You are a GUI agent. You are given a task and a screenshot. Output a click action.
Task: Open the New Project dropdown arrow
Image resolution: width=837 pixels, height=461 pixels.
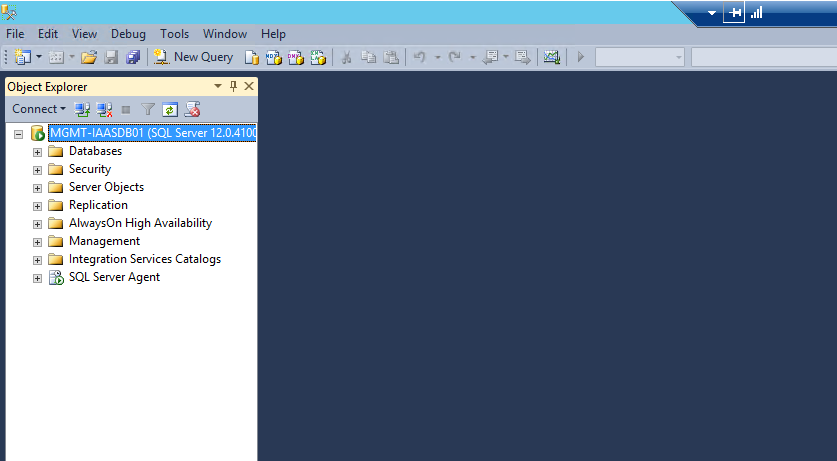click(x=38, y=57)
